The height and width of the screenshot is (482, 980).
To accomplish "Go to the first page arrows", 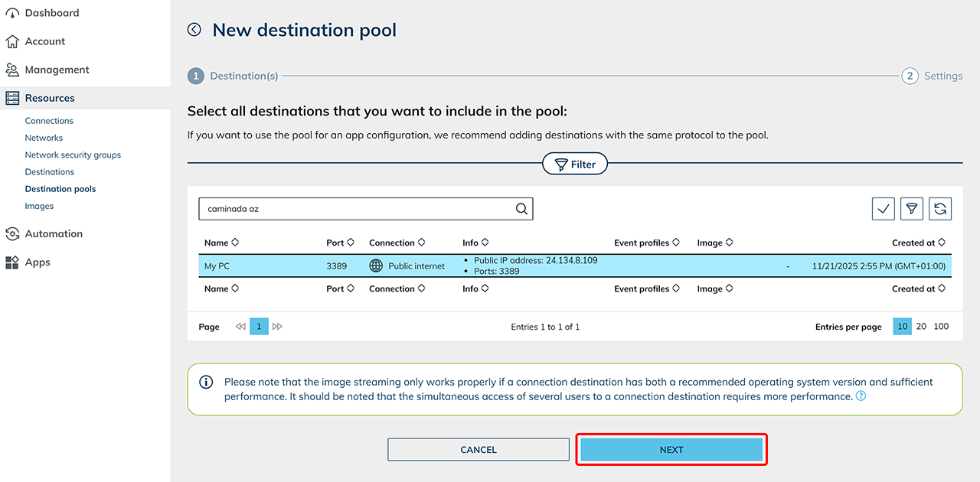I will (240, 327).
